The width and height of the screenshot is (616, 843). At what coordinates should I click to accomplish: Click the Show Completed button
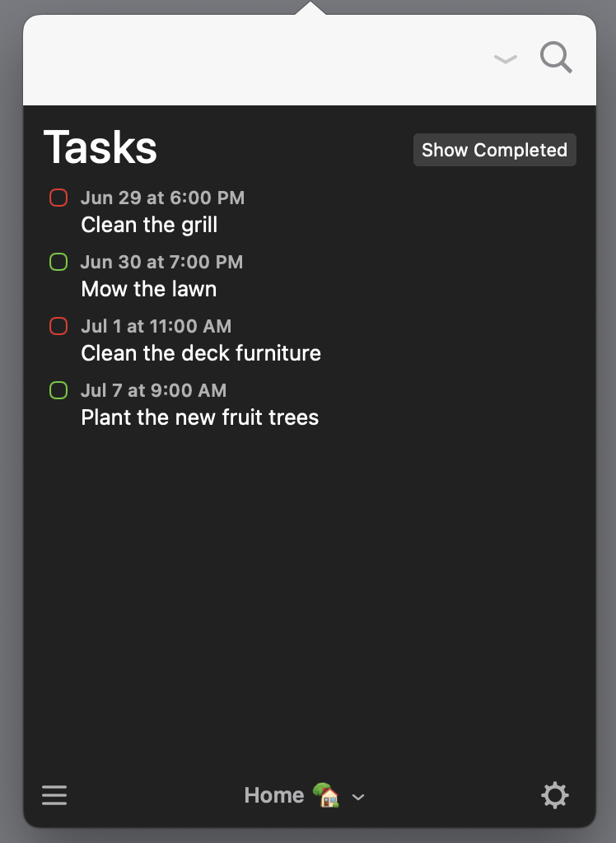[494, 150]
